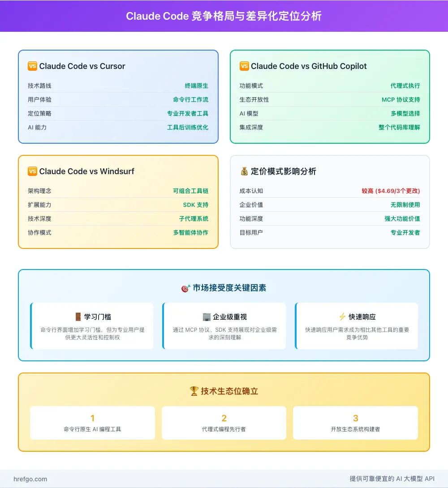Click the description starting with 命令行界面增加学习门槛

92,334
